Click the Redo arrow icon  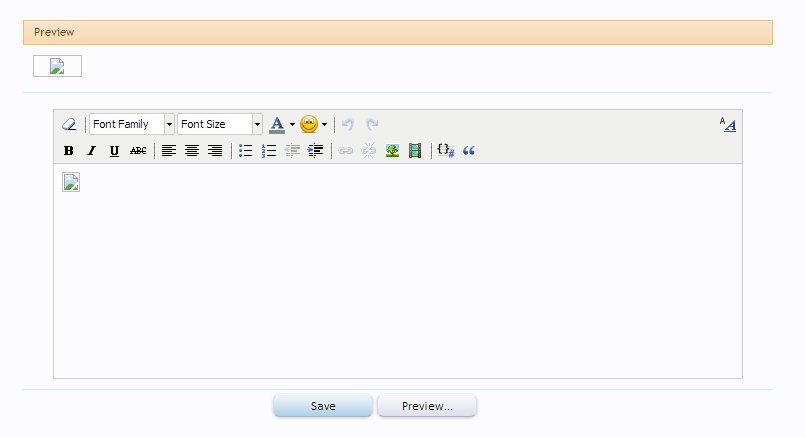[x=372, y=124]
